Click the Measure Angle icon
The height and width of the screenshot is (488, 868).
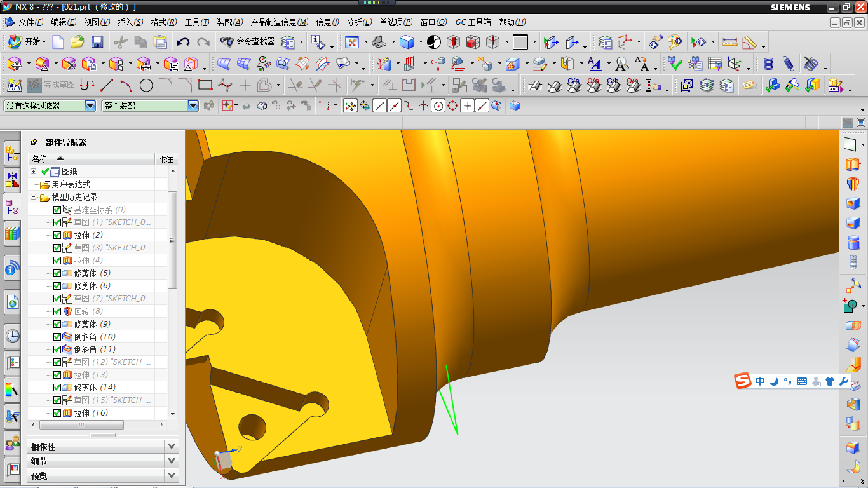coord(750,43)
